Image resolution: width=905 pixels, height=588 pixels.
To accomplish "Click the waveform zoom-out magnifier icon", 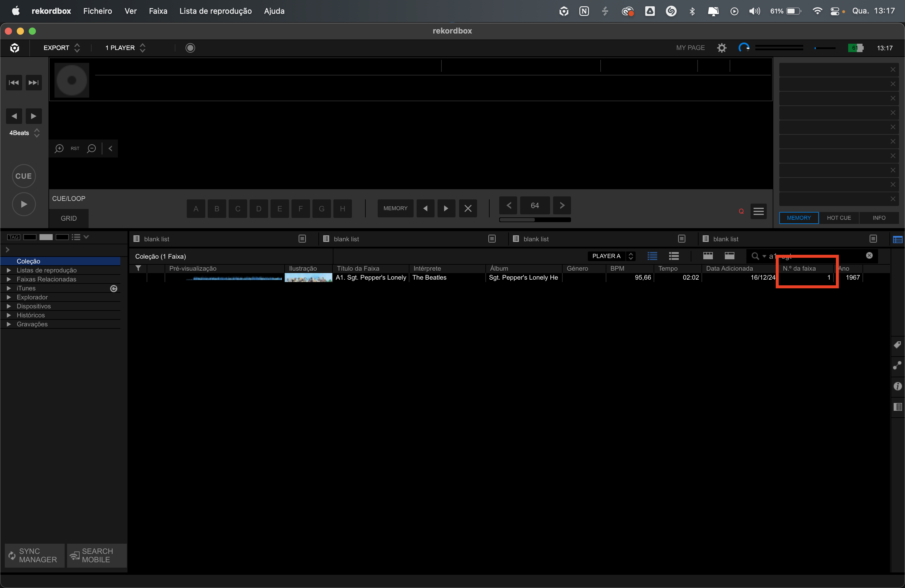I will click(x=91, y=148).
